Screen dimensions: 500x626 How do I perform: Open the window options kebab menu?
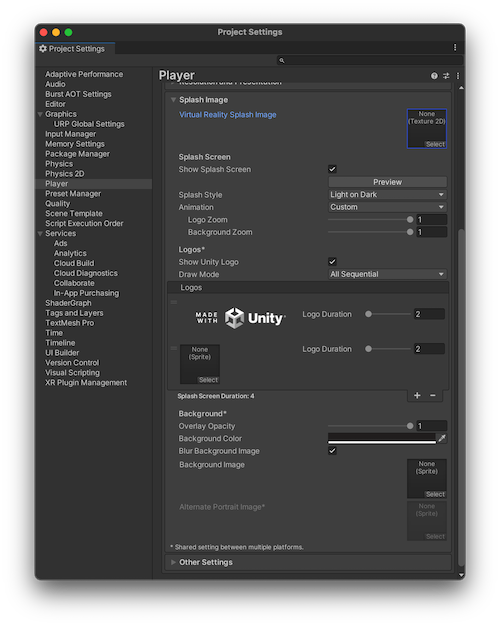455,48
